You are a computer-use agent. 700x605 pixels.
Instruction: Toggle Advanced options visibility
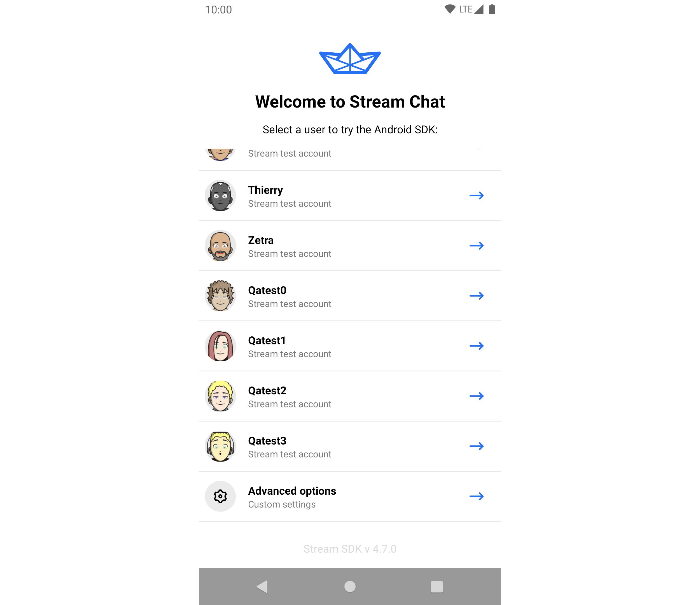click(x=349, y=496)
